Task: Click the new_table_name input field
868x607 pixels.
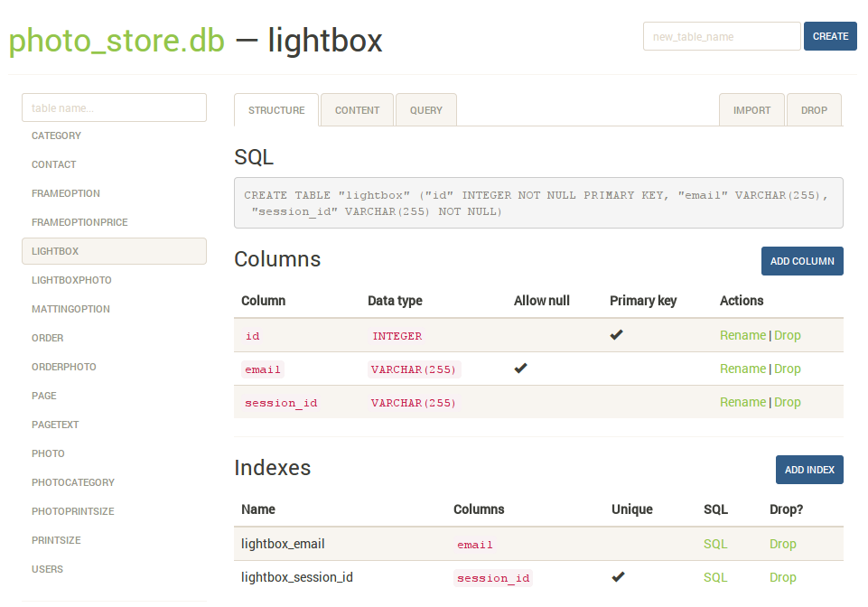Action: point(721,36)
